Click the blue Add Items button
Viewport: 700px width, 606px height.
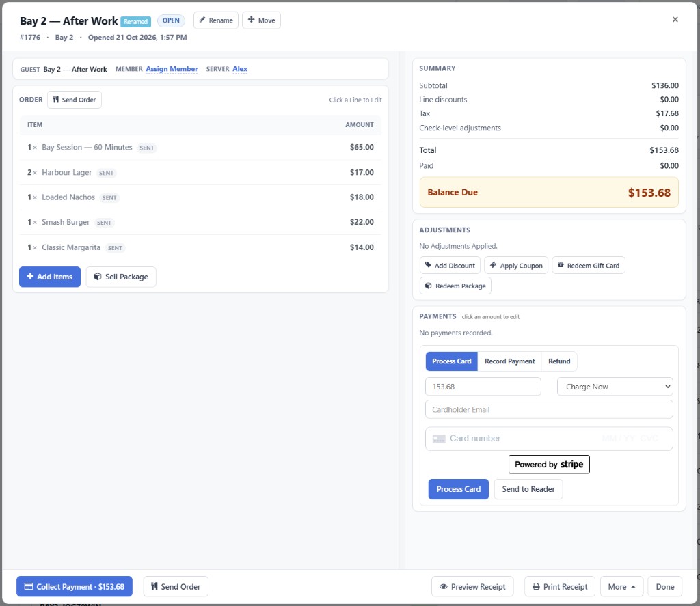(x=50, y=277)
